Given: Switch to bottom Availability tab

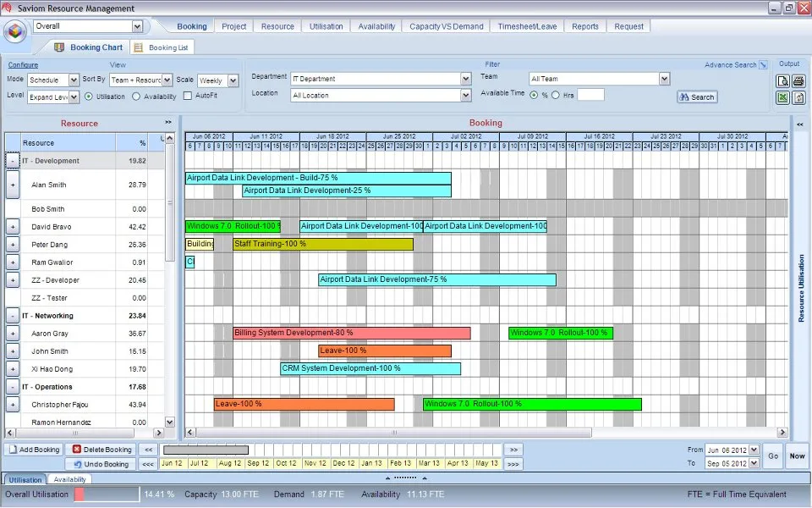Looking at the screenshot, I should pos(70,479).
